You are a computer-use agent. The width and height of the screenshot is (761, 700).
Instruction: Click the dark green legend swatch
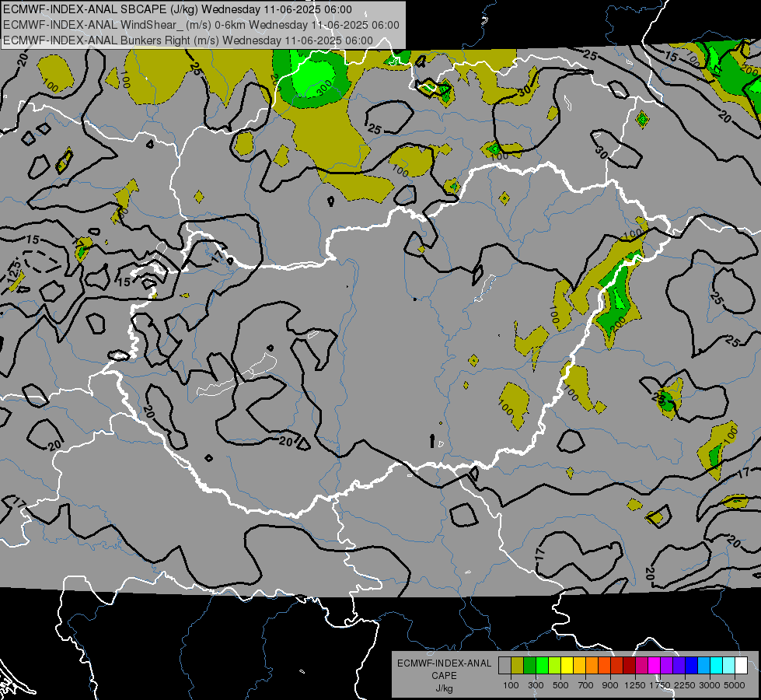529,665
